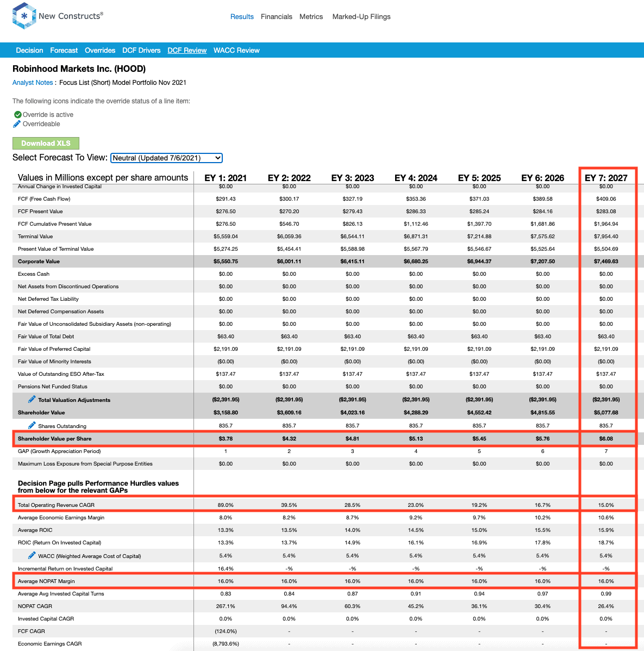Click FCF Cumulative Present Value label
The height and width of the screenshot is (651, 644).
click(55, 224)
